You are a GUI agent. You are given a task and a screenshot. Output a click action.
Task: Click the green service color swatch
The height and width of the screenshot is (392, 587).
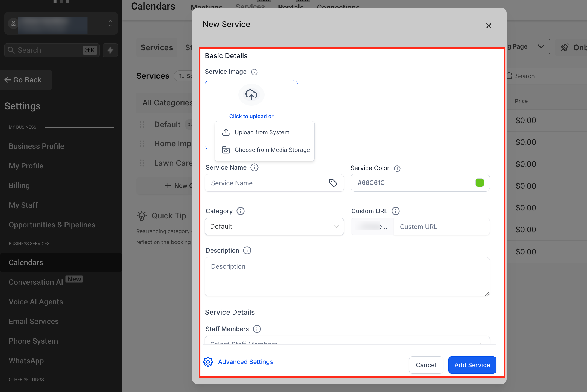coord(479,183)
